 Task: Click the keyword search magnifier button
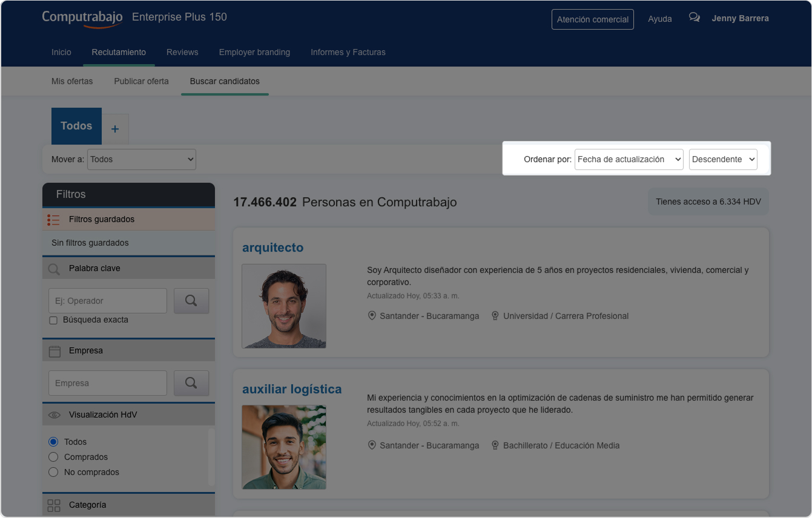pos(191,301)
